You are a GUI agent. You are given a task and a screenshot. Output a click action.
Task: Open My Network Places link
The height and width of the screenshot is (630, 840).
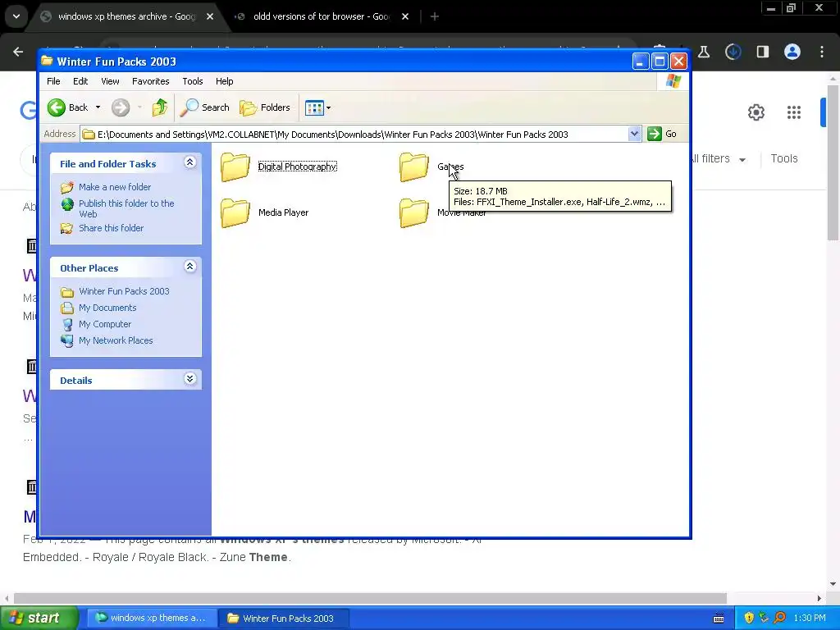116,340
